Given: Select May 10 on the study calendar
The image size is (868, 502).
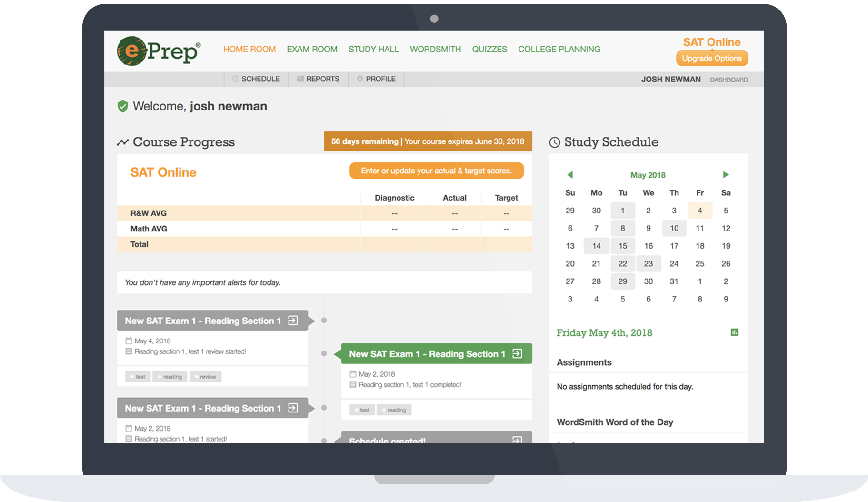Looking at the screenshot, I should click(674, 228).
